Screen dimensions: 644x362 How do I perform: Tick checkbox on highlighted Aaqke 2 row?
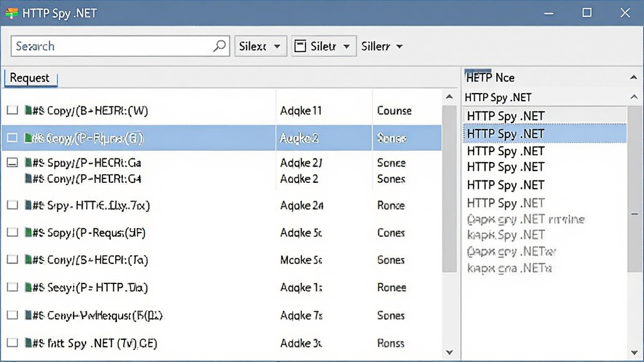pyautogui.click(x=13, y=138)
